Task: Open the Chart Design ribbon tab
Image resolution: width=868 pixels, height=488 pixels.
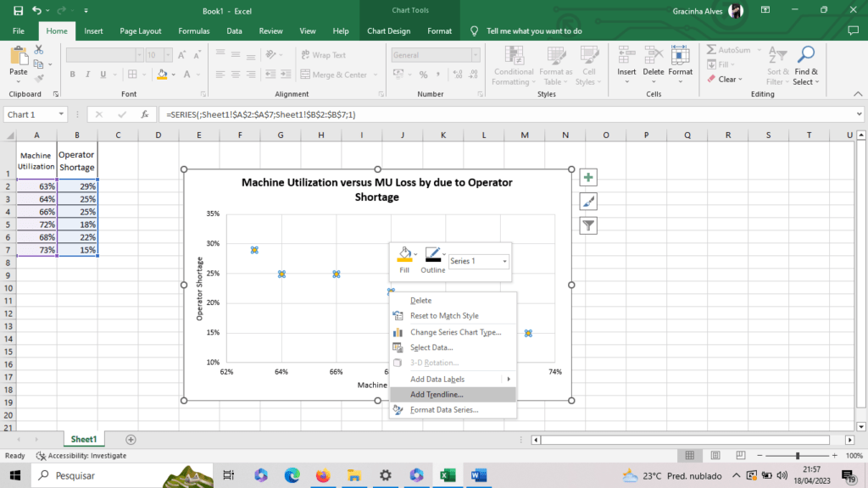Action: click(x=388, y=31)
